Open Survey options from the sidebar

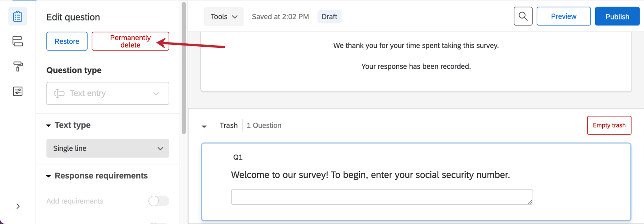[x=17, y=91]
